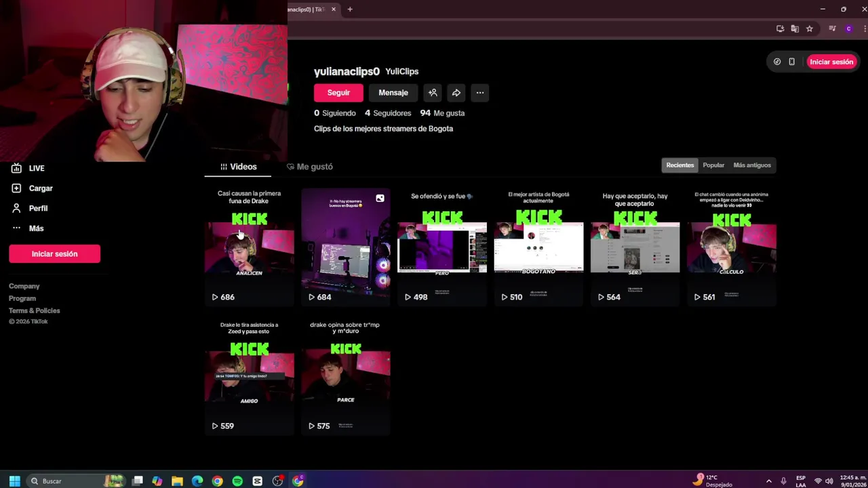Open a new browser tab with the plus button

tap(350, 9)
